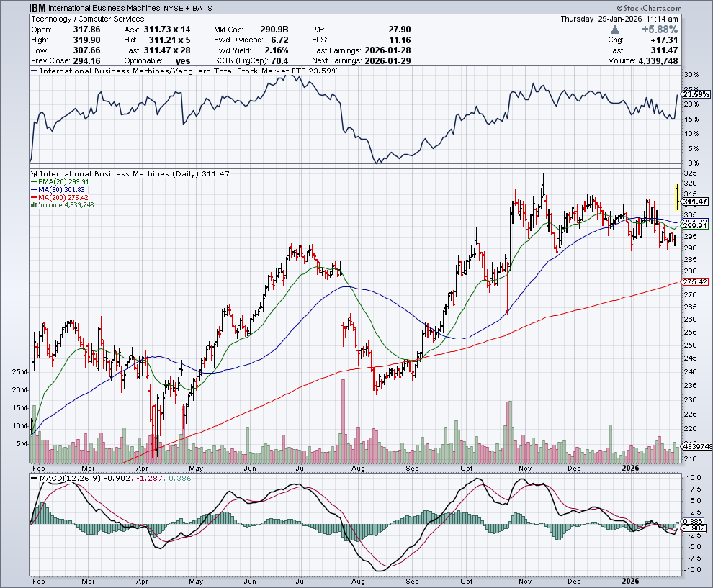Click the -0.902 MACD value tag on the axis
The height and width of the screenshot is (588, 713).
(x=695, y=528)
